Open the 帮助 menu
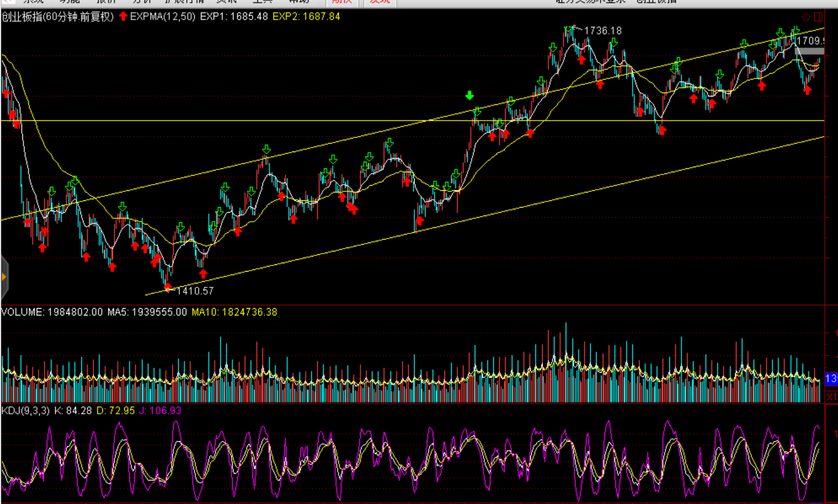The image size is (838, 504). [x=298, y=2]
